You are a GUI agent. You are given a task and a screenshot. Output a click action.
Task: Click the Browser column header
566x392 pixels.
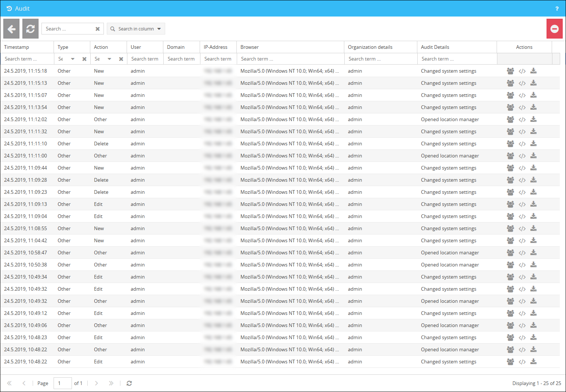pos(290,47)
